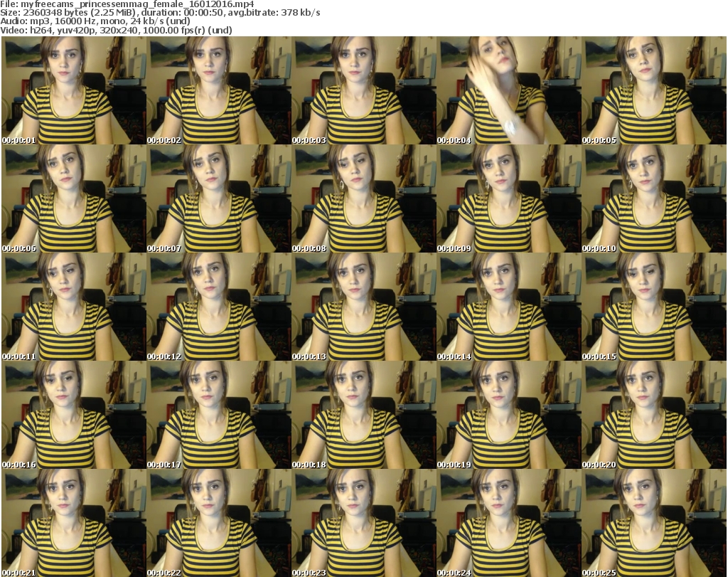Click the 'Video: h264, yuv420p' info line

click(x=116, y=30)
